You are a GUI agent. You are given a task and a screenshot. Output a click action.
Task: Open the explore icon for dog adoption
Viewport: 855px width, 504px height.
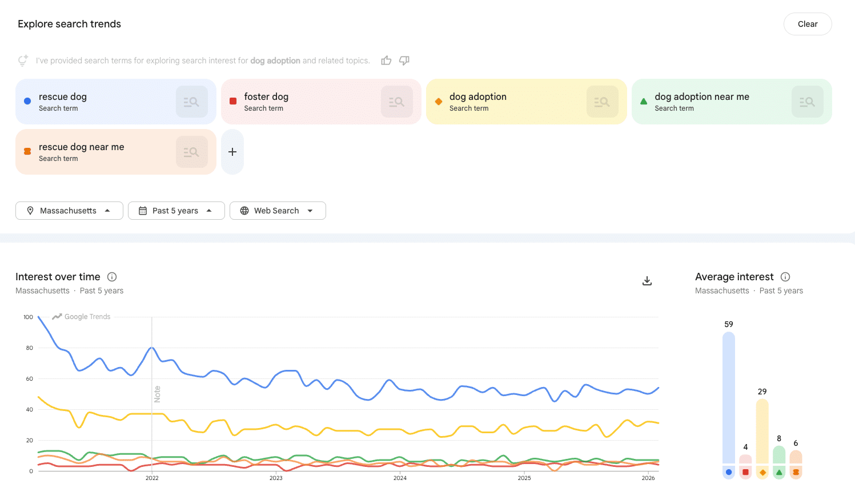coord(602,101)
